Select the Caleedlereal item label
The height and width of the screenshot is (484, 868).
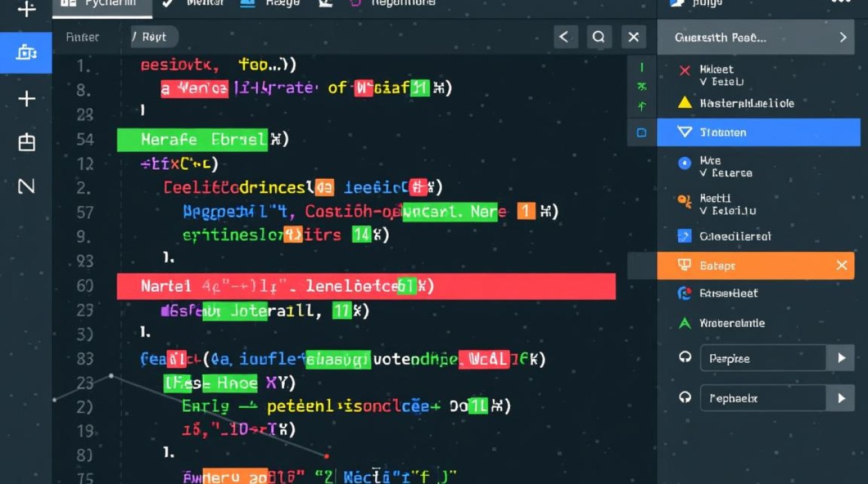point(736,236)
